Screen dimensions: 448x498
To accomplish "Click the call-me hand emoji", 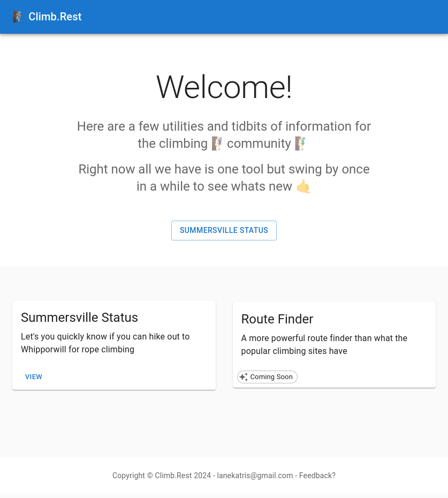I will tap(303, 186).
